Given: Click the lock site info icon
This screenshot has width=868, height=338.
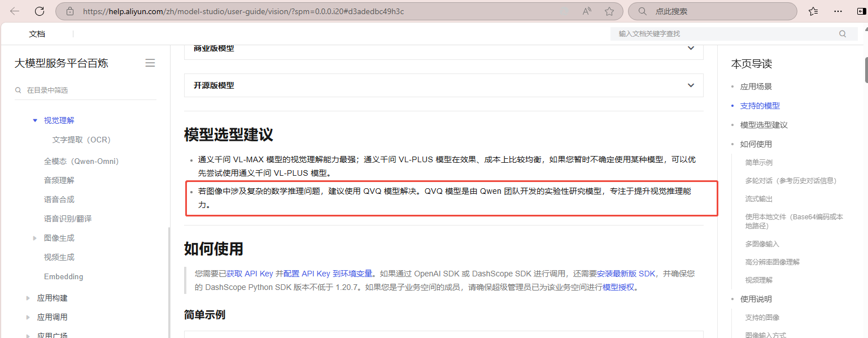Looking at the screenshot, I should coord(70,11).
